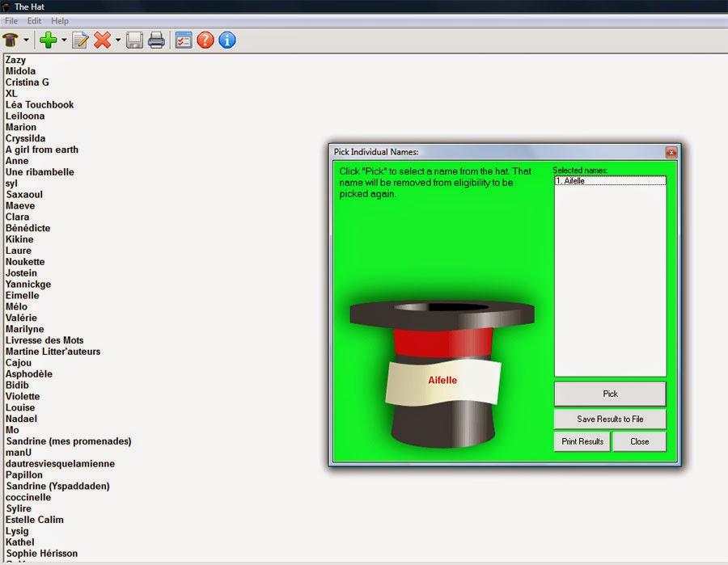Screen dimensions: 728x565
Task: Click Save Results to File button
Action: 610,419
